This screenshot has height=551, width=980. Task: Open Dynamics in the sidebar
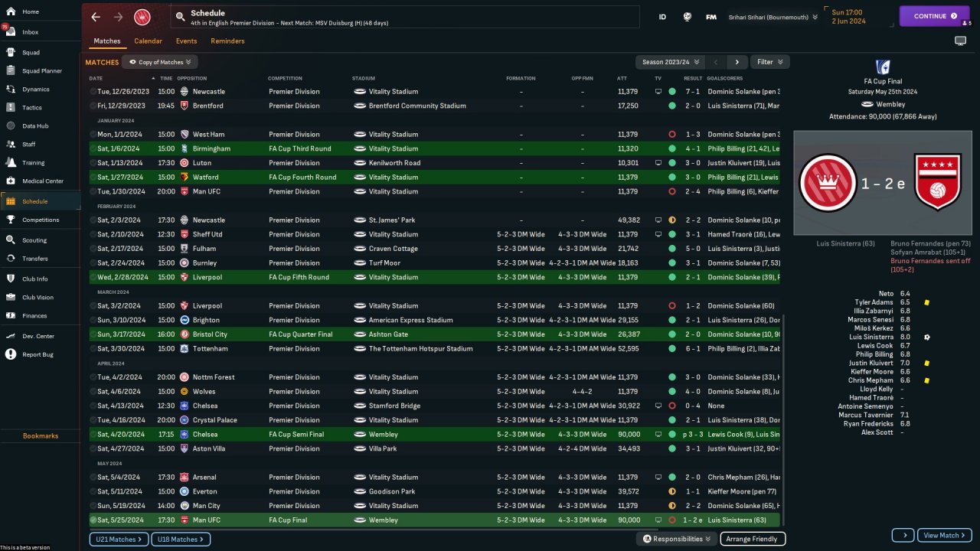point(40,90)
